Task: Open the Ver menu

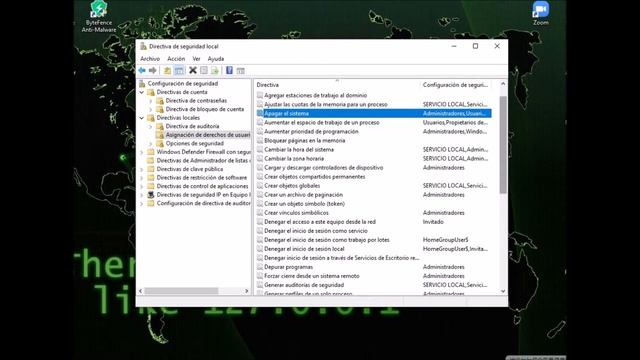Action: tap(196, 59)
